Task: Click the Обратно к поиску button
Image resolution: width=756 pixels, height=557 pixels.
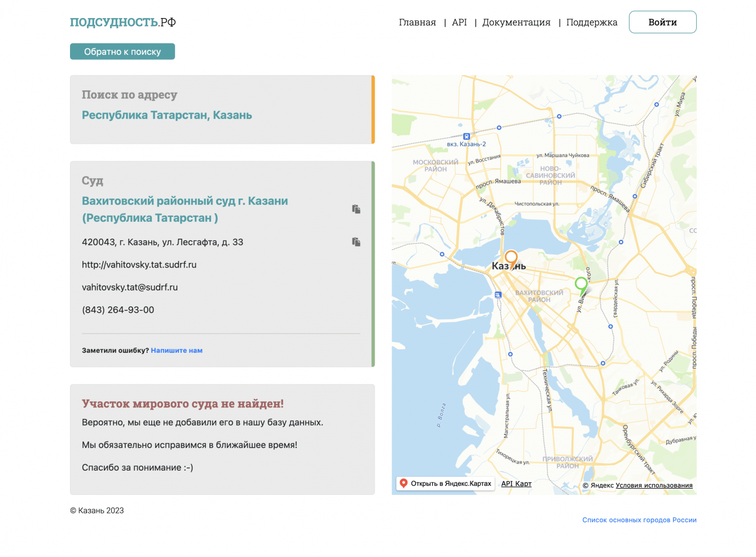Action: tap(122, 52)
